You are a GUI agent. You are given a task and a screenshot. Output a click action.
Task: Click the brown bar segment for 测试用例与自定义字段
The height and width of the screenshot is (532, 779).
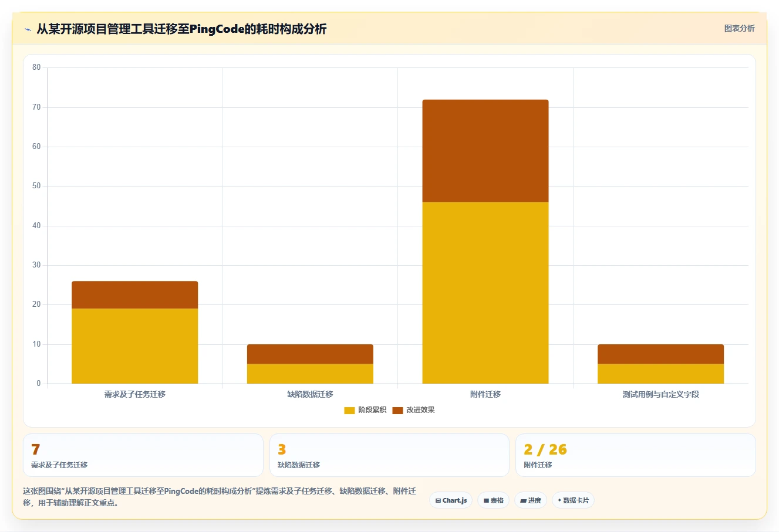tap(660, 354)
